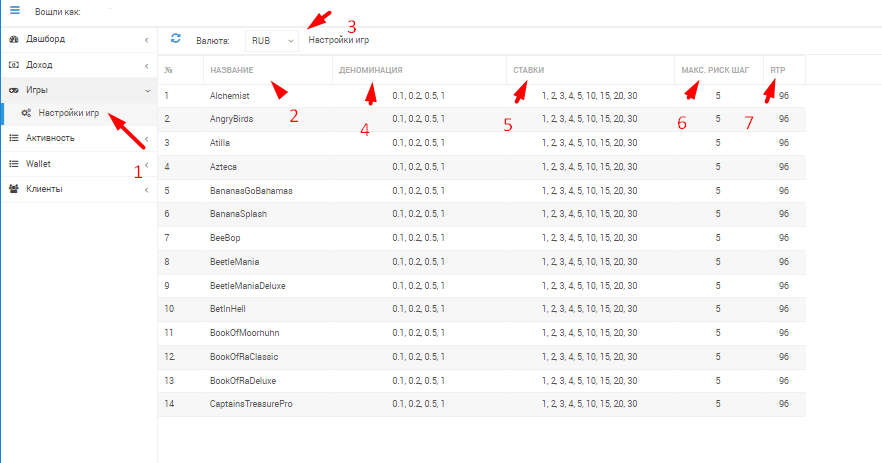This screenshot has width=882, height=463.
Task: Sort by ДЕНОМИНАЦИЯ column header
Action: (x=371, y=70)
